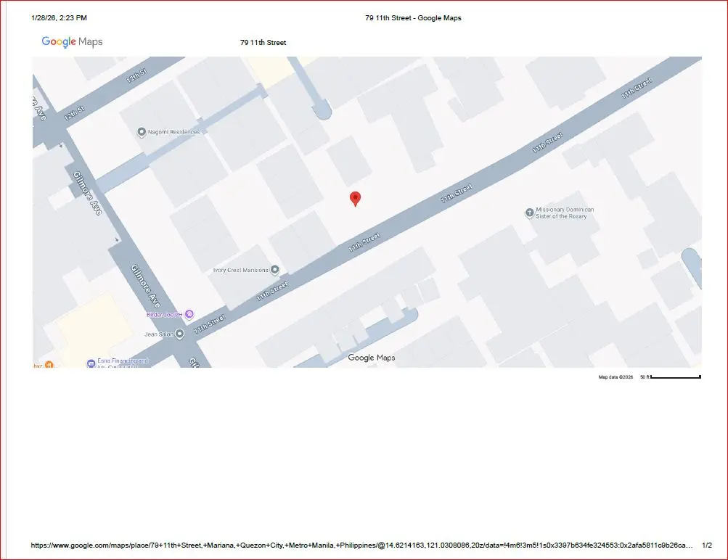Click the orange restaurant marker at map edge
Image resolution: width=728 pixels, height=560 pixels.
point(49,364)
